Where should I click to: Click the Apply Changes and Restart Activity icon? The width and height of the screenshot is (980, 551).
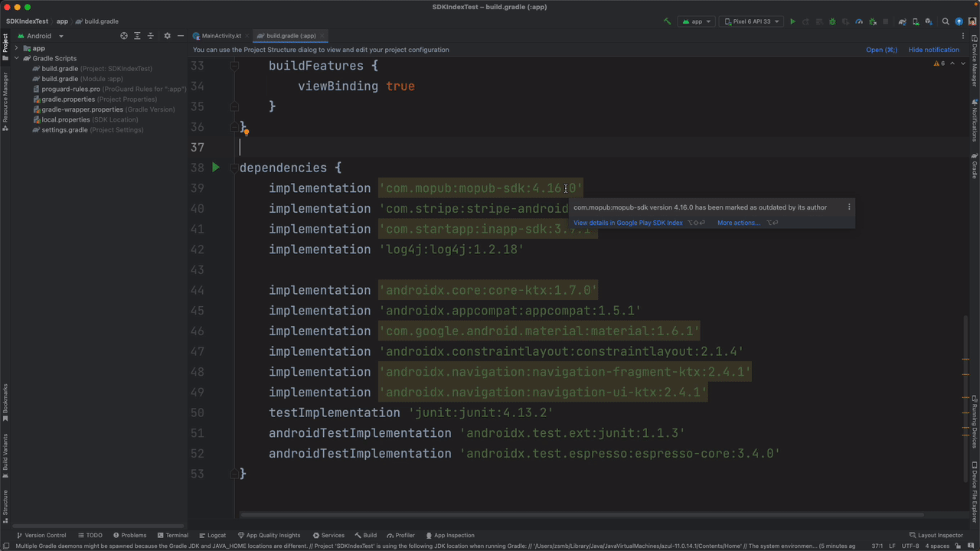[x=805, y=21]
